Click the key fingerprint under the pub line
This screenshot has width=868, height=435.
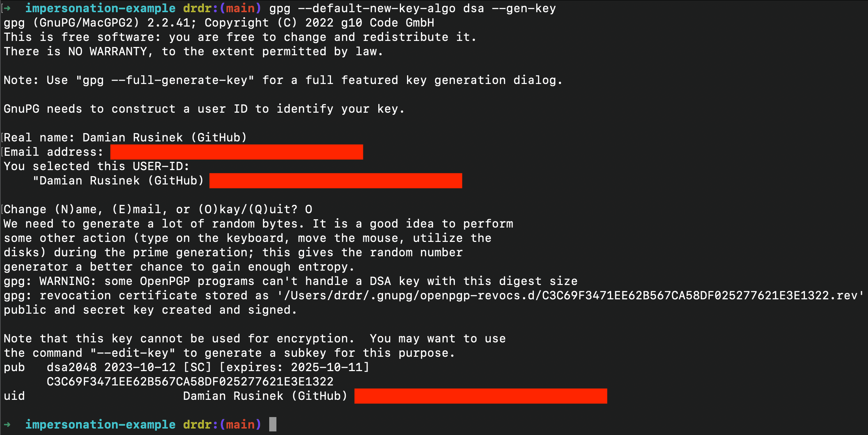pyautogui.click(x=190, y=382)
